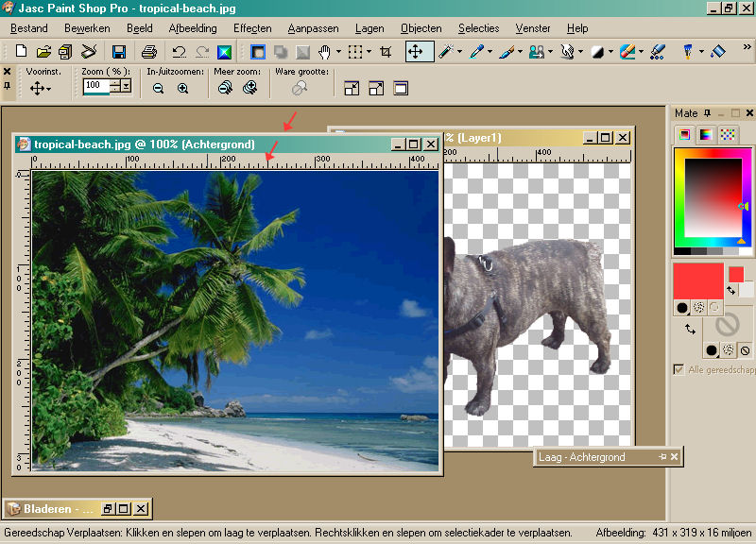Open file with folder icon
The width and height of the screenshot is (756, 544).
coord(43,52)
